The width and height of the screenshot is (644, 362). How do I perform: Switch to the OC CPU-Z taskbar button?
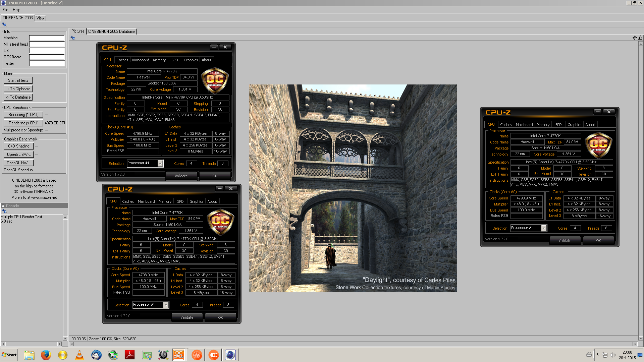179,355
